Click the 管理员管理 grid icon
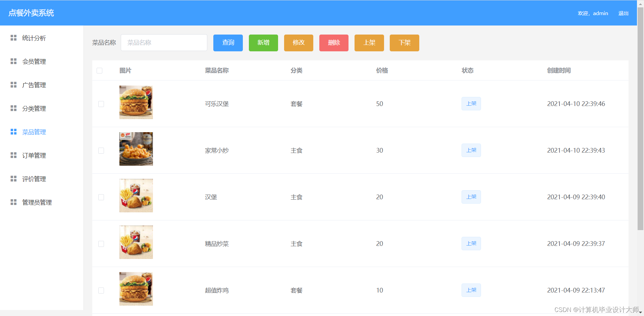The height and width of the screenshot is (316, 644). [x=13, y=202]
